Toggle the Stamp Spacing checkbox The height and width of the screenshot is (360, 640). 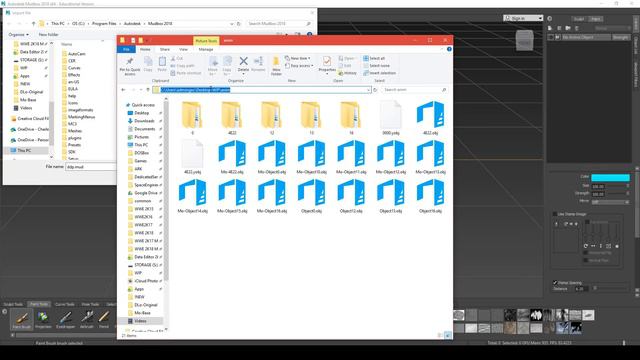555,282
